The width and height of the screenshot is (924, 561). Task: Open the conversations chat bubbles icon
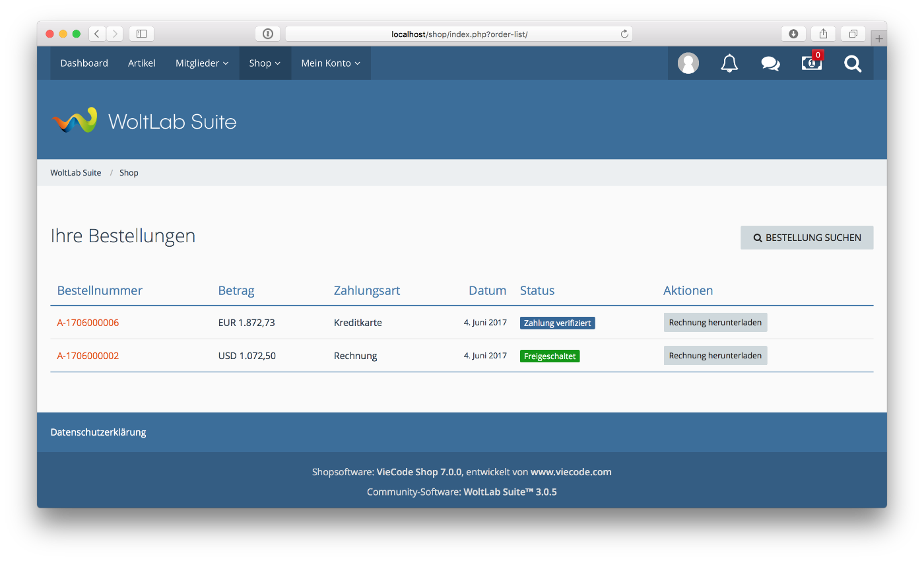[770, 63]
